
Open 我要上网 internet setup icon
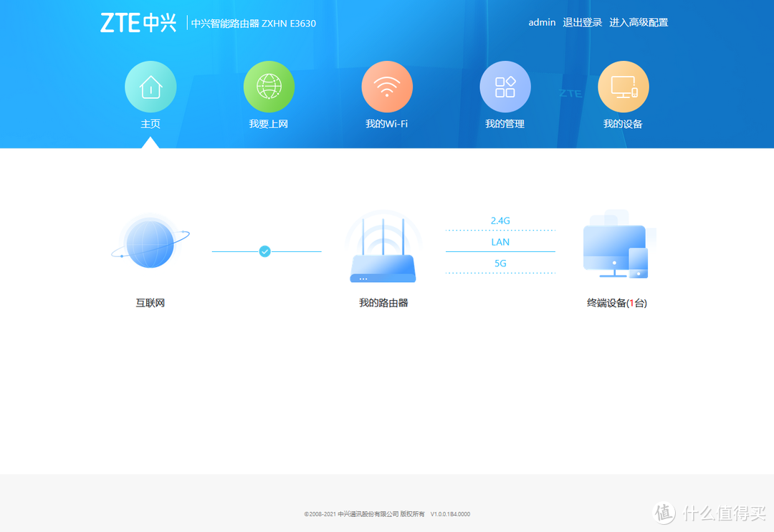(269, 85)
